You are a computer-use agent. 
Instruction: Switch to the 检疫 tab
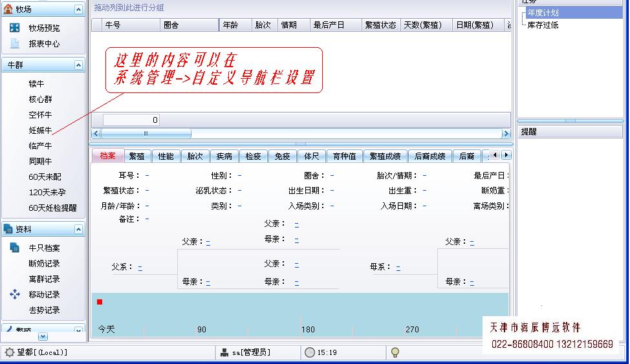(254, 156)
